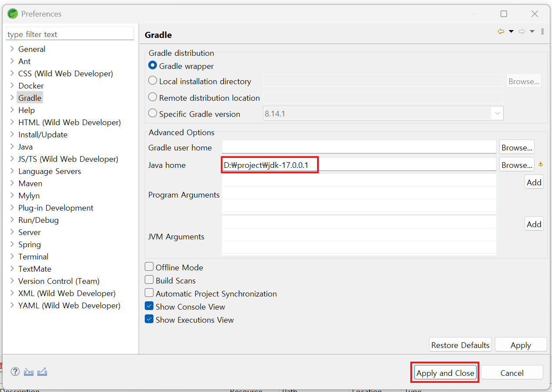Expand the Maven preferences node
The height and width of the screenshot is (392, 552).
[12, 183]
